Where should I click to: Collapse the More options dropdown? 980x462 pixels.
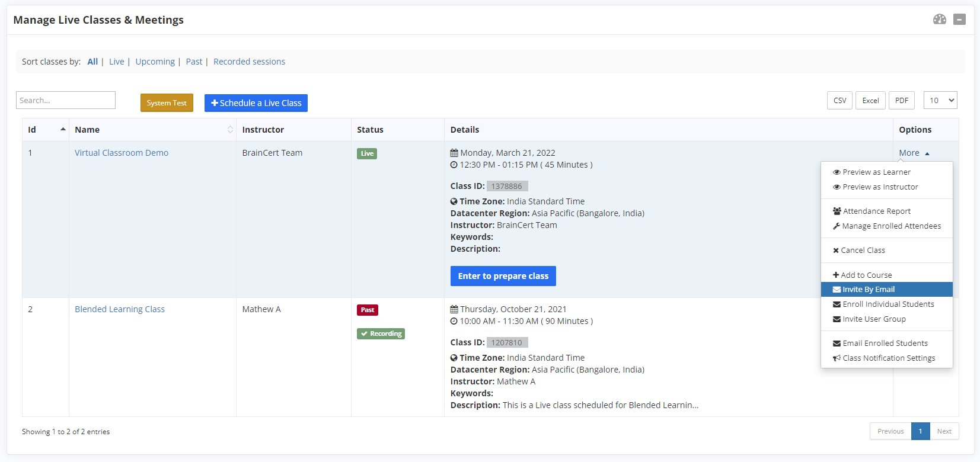(914, 153)
